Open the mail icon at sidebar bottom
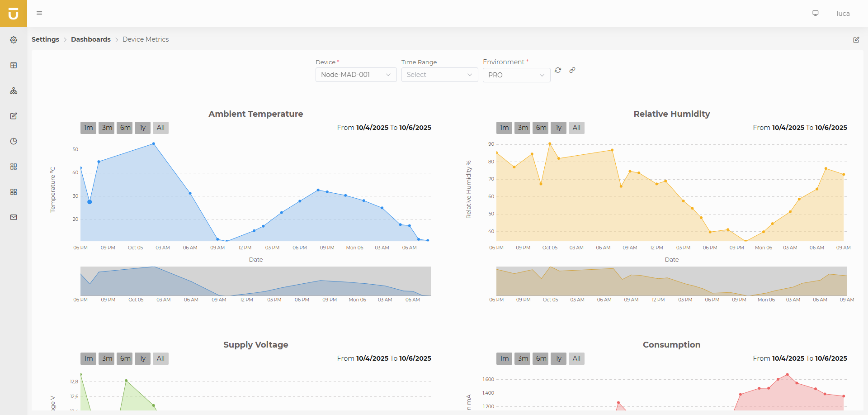This screenshot has height=415, width=868. pyautogui.click(x=14, y=217)
